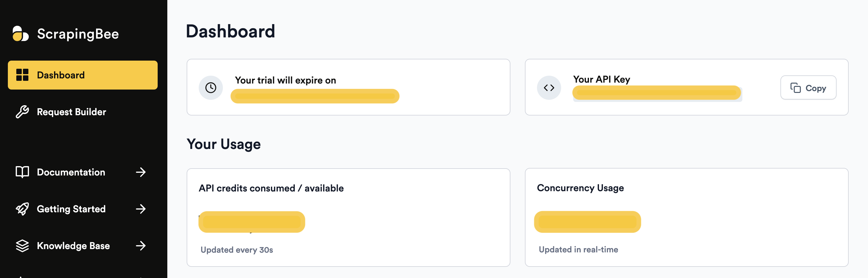Image resolution: width=868 pixels, height=278 pixels.
Task: Click the ScrapingBee wordmark
Action: click(78, 34)
